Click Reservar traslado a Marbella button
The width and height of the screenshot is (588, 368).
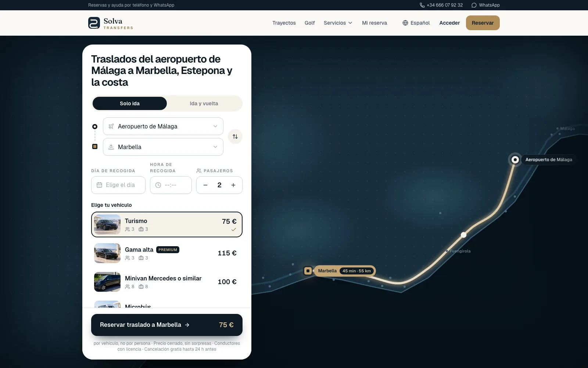[x=167, y=325]
